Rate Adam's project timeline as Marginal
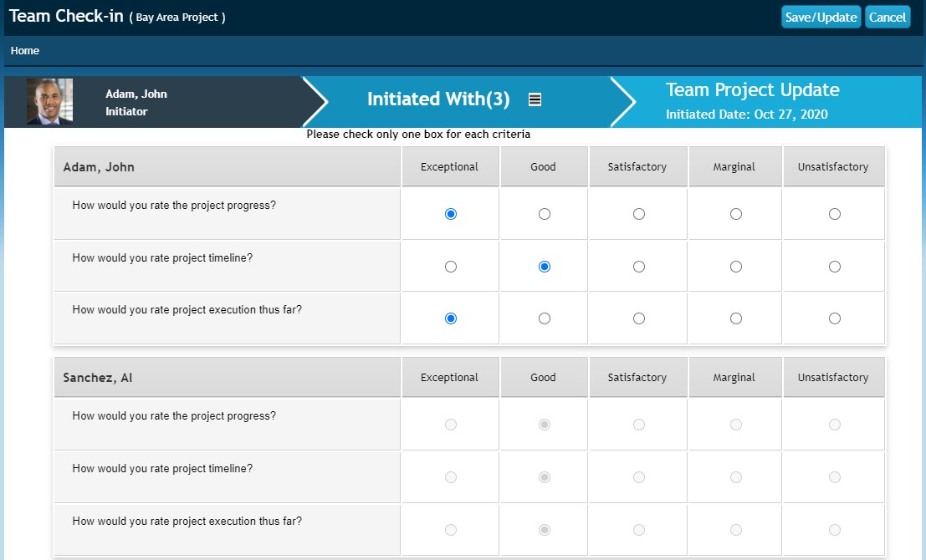This screenshot has width=926, height=560. pyautogui.click(x=736, y=267)
